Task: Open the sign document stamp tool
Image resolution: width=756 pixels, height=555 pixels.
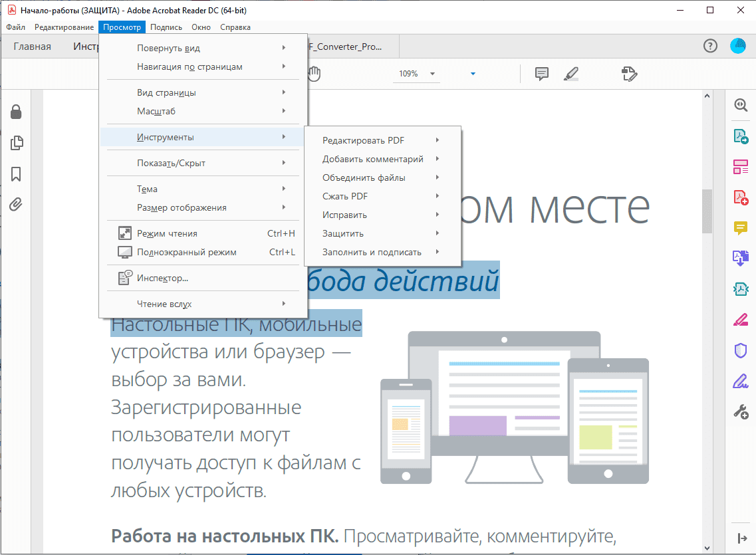Action: click(x=629, y=74)
